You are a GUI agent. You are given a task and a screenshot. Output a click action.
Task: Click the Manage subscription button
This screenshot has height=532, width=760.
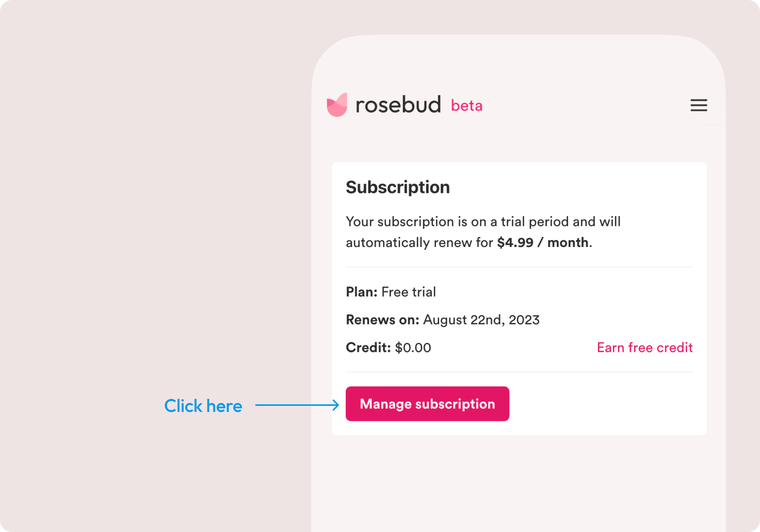tap(427, 404)
